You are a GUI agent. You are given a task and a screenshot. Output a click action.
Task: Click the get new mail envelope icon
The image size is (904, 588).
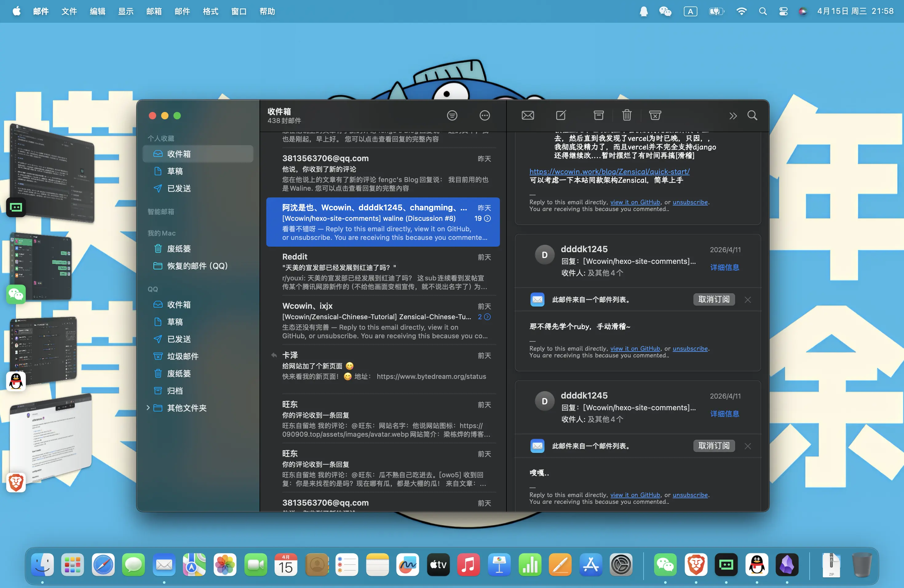(528, 115)
